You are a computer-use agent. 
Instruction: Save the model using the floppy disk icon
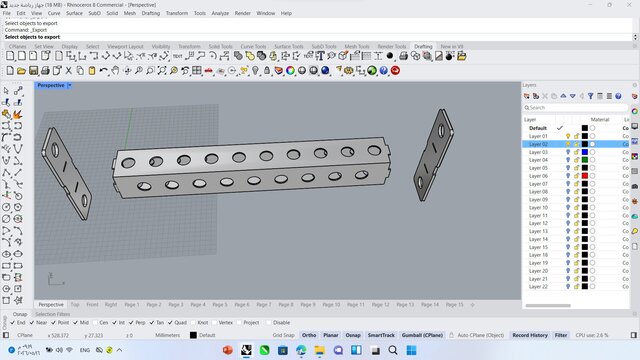(33, 71)
